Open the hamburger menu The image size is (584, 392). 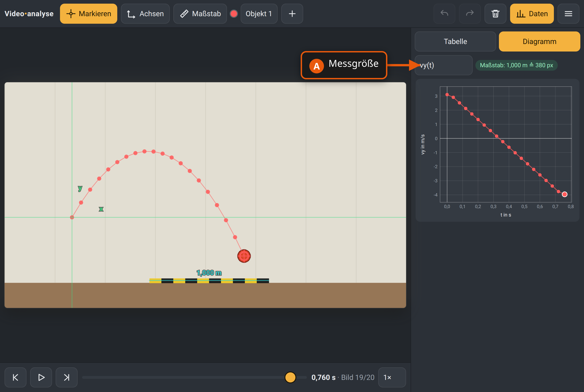[x=568, y=14]
